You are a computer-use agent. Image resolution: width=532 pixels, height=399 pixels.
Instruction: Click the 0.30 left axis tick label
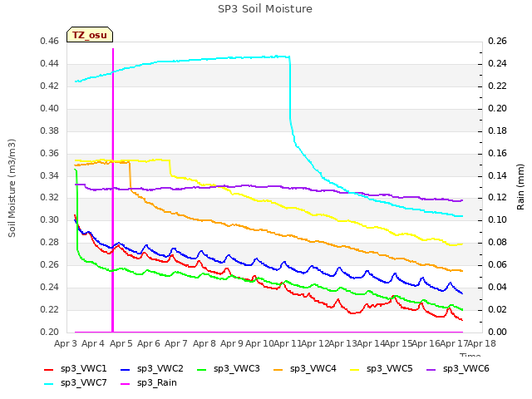pyautogui.click(x=50, y=219)
